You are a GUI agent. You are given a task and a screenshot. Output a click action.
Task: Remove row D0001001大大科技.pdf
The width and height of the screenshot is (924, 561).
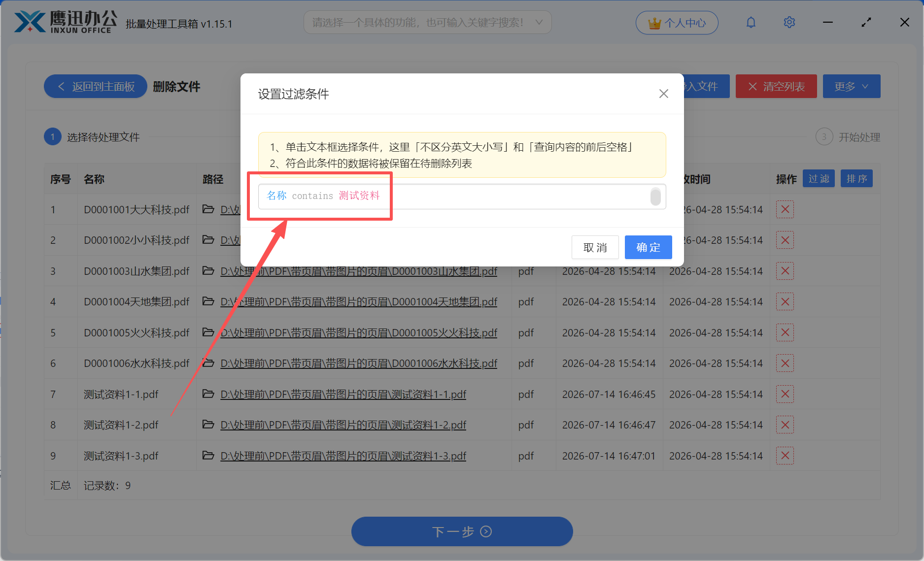785,209
